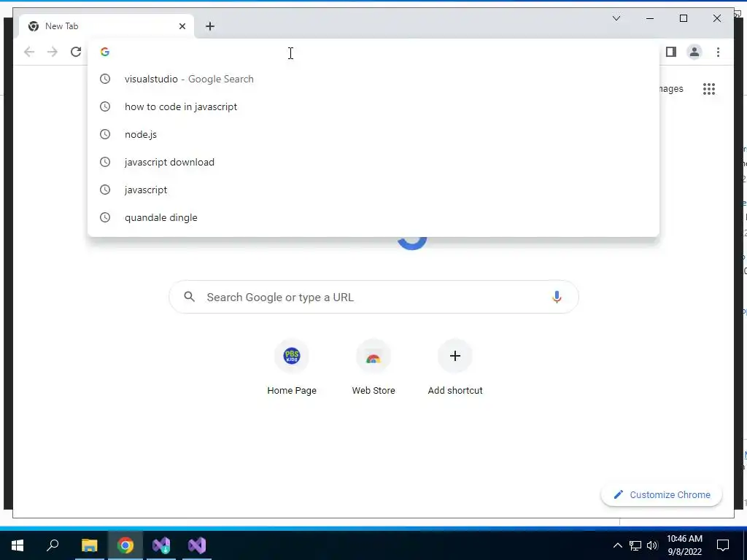
Task: Click the Google icon in the address bar
Action: coord(105,52)
